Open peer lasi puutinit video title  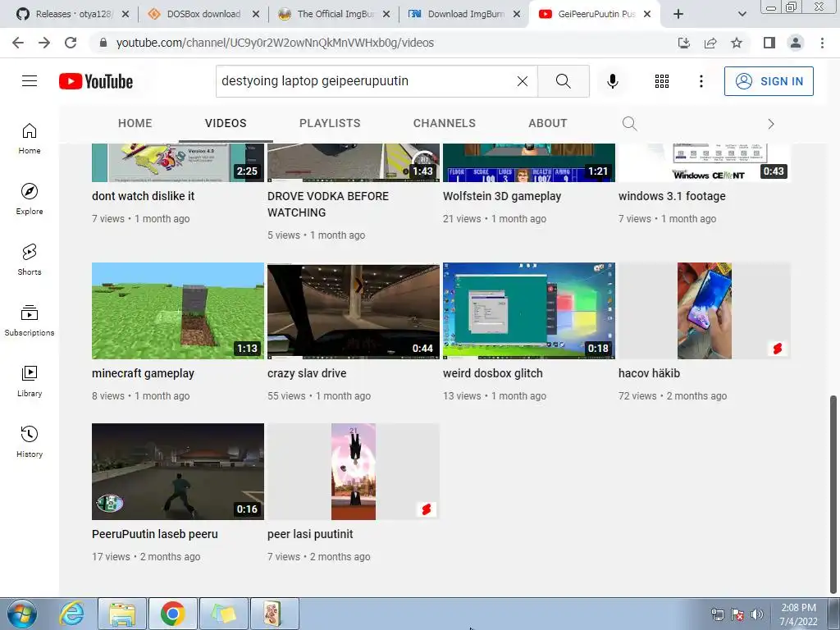pyautogui.click(x=310, y=534)
